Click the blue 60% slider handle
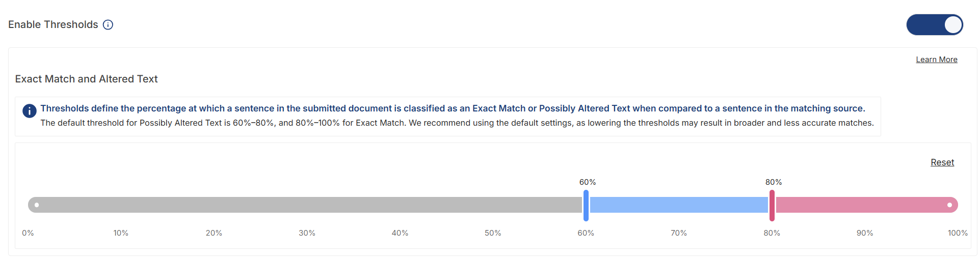 coord(586,205)
